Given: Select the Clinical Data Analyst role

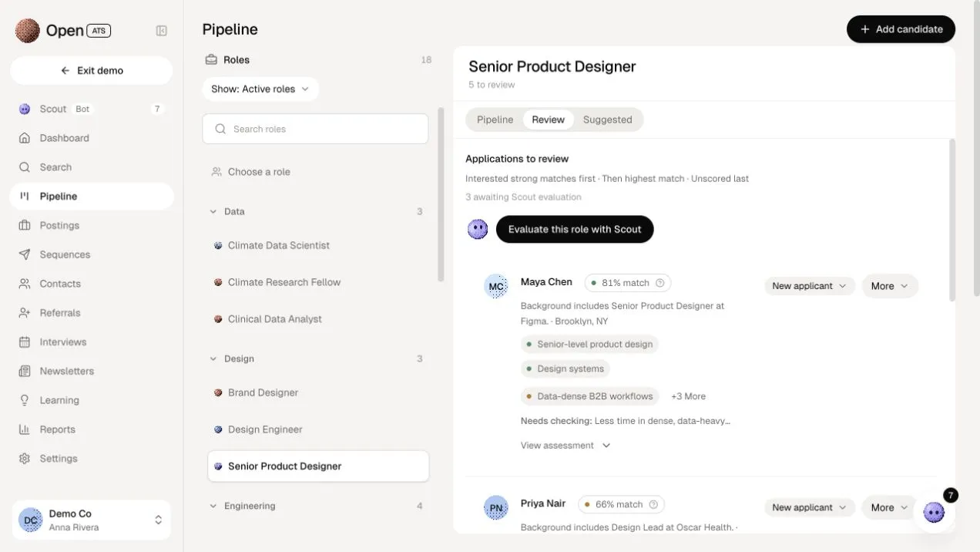Looking at the screenshot, I should [318, 319].
